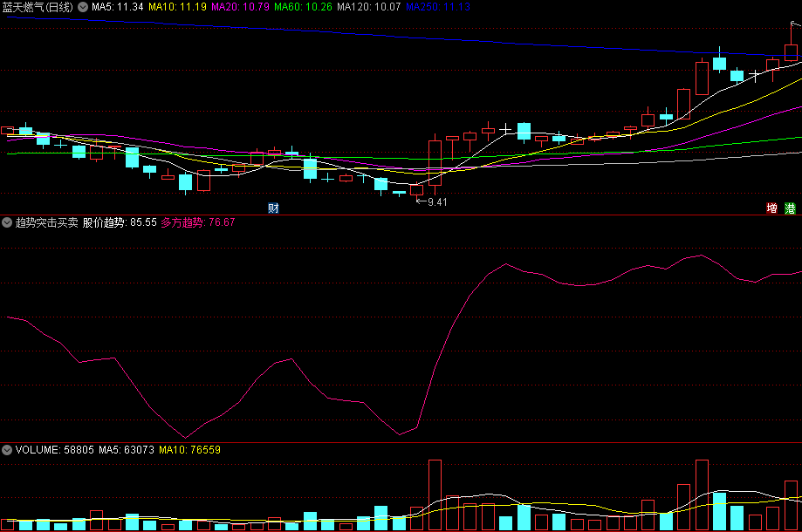Click the volume MA10: 76559 label
Screen dimensions: 802x532
(189, 450)
